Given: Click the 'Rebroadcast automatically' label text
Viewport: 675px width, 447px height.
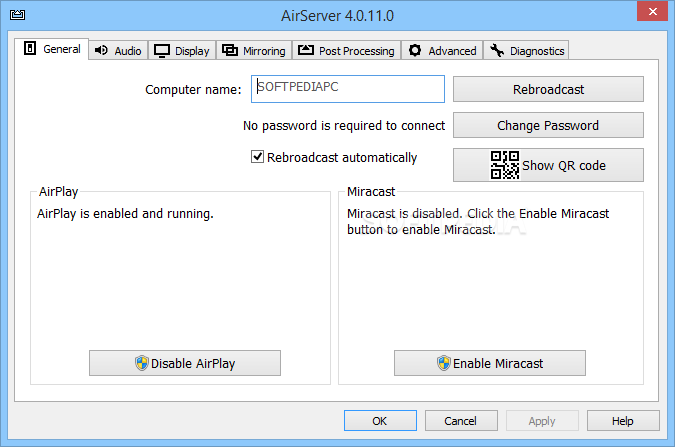Looking at the screenshot, I should click(342, 158).
